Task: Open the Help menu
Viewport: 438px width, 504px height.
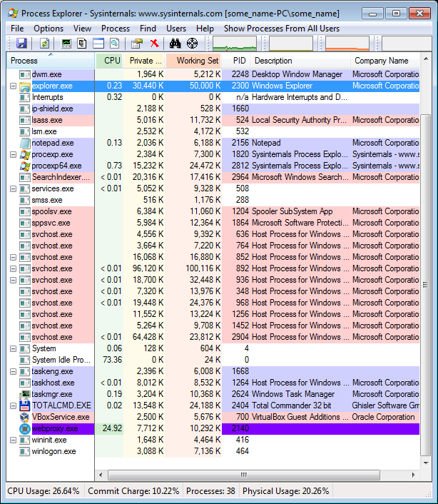Action: (x=205, y=29)
